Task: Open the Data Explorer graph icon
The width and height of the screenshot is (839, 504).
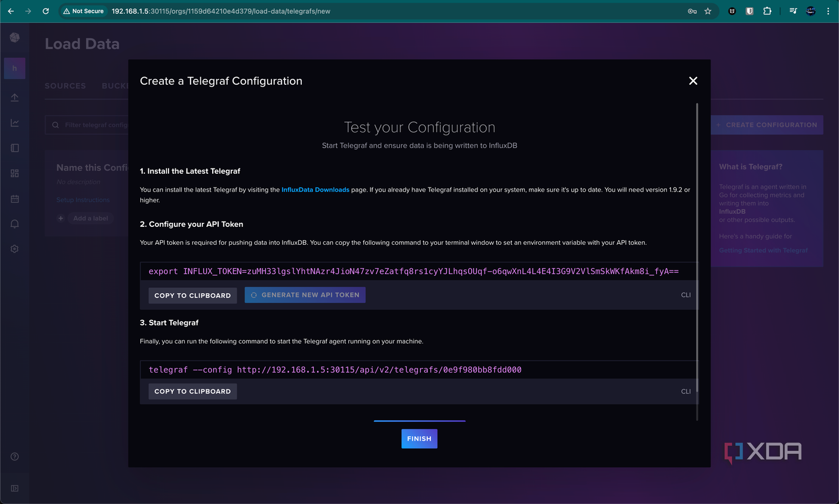Action: click(x=15, y=123)
